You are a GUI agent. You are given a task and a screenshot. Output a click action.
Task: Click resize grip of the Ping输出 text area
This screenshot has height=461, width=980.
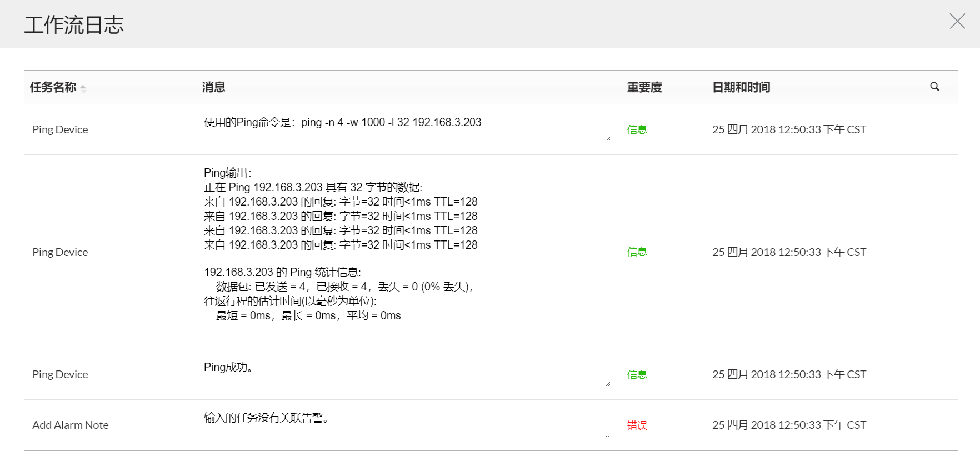pos(608,334)
